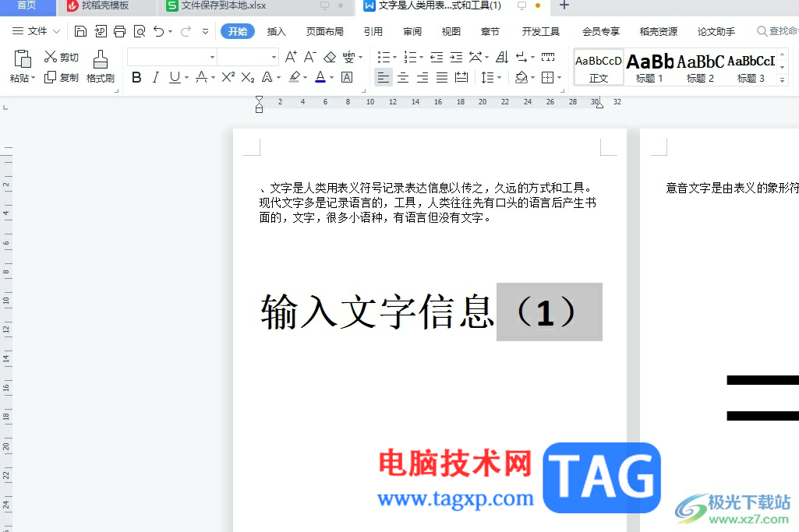This screenshot has height=532, width=799.
Task: Expand the font name dropdown
Action: (213, 57)
